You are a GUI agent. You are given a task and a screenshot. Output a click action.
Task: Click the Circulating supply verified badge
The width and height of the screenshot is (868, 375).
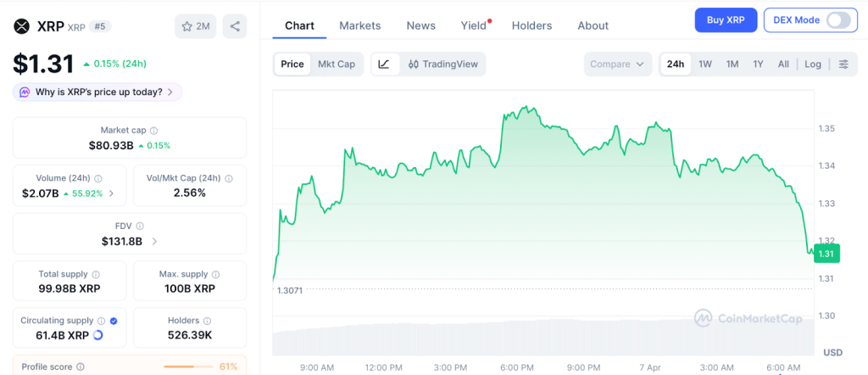coord(114,321)
